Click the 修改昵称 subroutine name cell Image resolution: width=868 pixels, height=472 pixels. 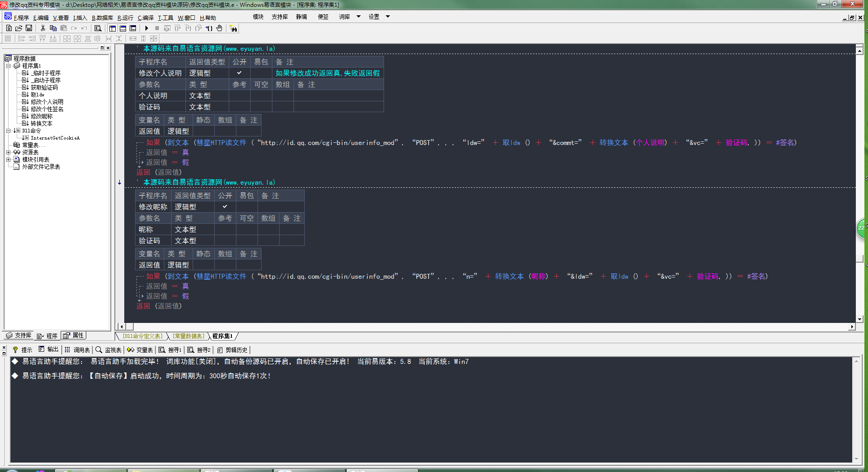pyautogui.click(x=153, y=207)
